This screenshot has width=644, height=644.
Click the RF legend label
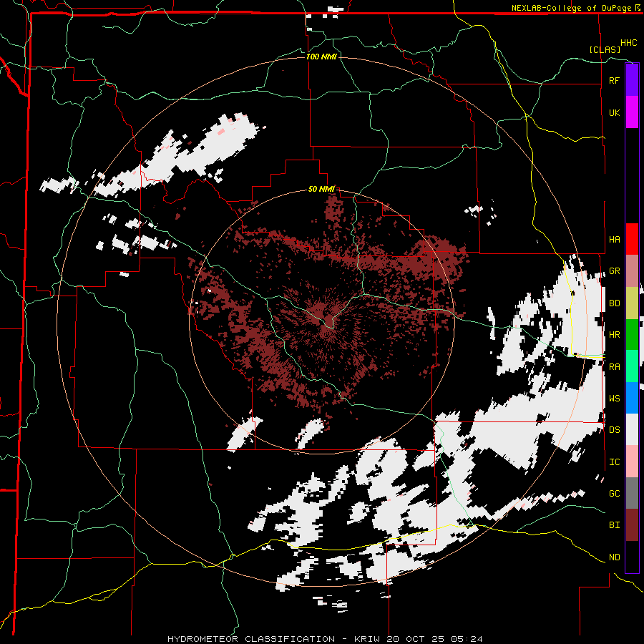coord(614,80)
